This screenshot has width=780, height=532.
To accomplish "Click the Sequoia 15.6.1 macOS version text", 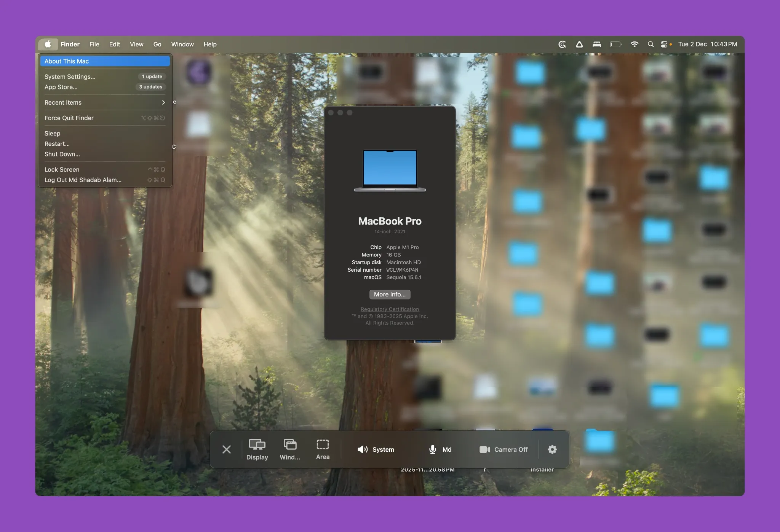I will [404, 277].
